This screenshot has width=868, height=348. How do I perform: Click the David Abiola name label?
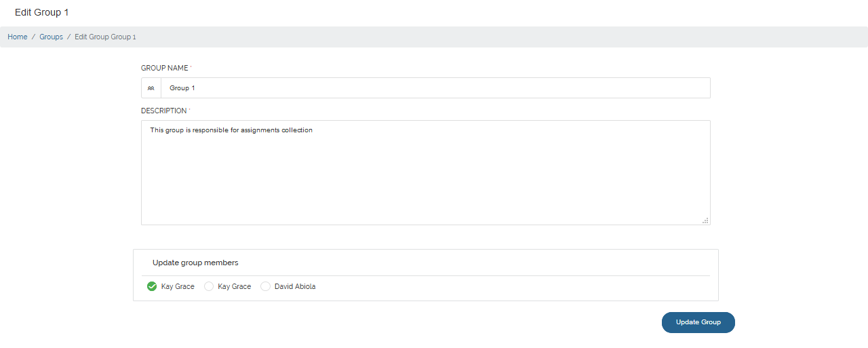295,286
